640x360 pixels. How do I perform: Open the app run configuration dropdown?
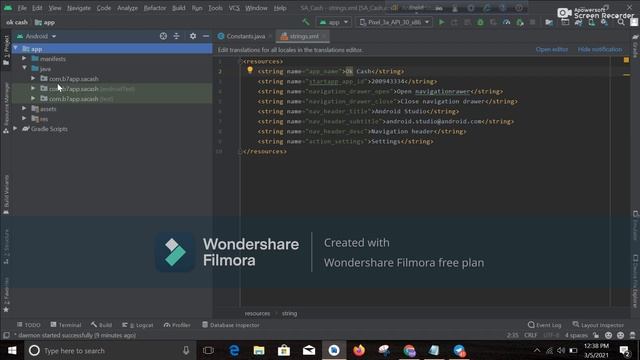tap(334, 22)
